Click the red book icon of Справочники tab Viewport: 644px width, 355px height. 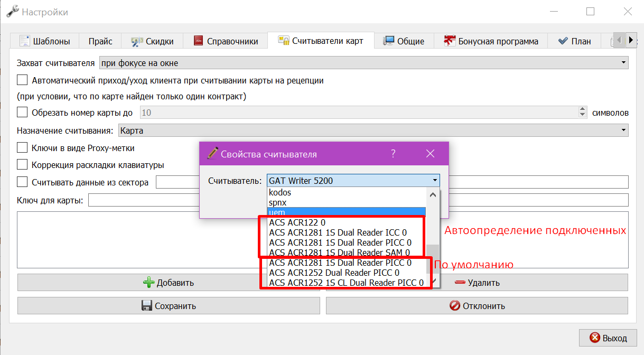[x=199, y=41]
